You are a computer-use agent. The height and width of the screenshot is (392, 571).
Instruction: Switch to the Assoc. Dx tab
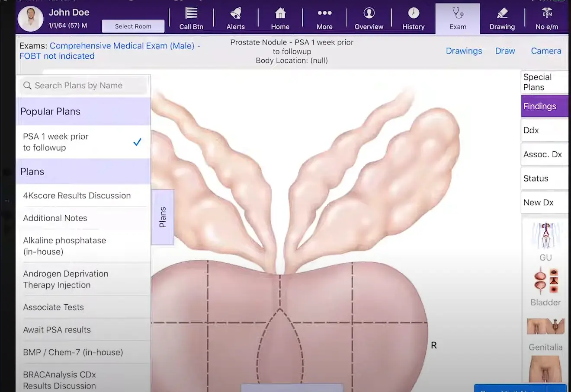coord(543,154)
